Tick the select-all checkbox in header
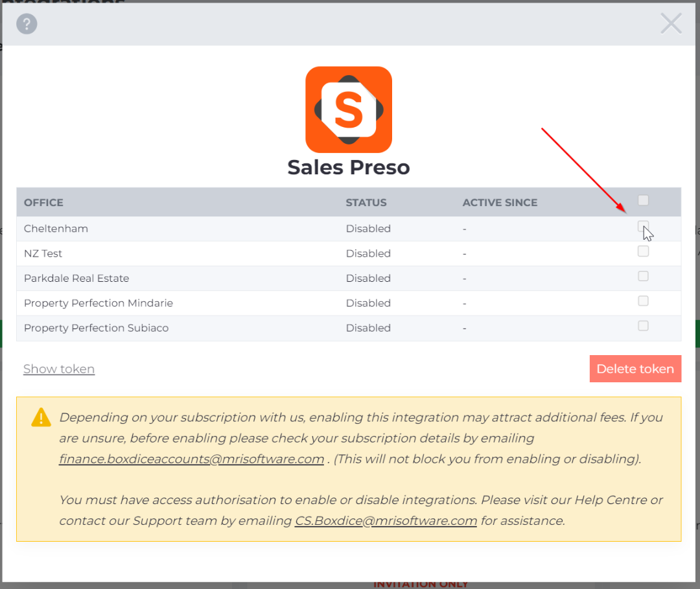The width and height of the screenshot is (700, 589). (x=644, y=200)
